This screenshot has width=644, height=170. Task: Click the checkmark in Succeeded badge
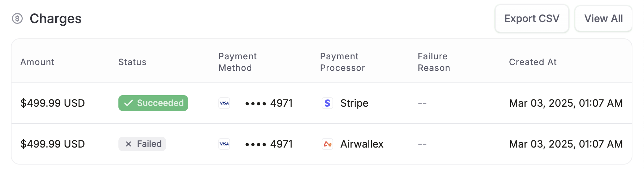[128, 103]
